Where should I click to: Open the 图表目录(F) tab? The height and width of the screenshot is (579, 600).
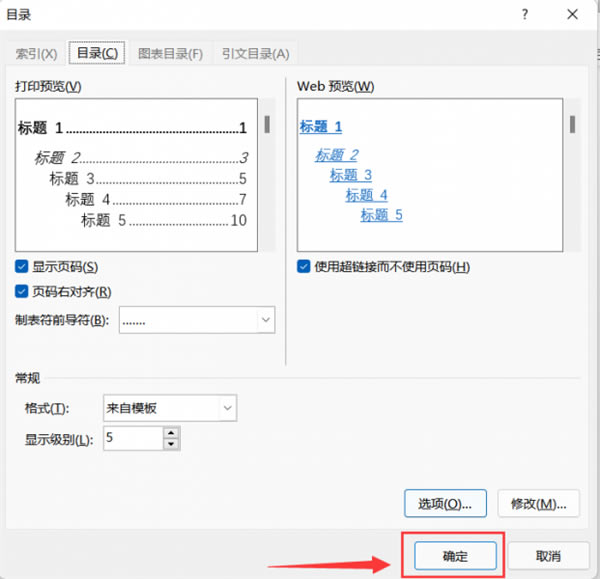tap(170, 54)
